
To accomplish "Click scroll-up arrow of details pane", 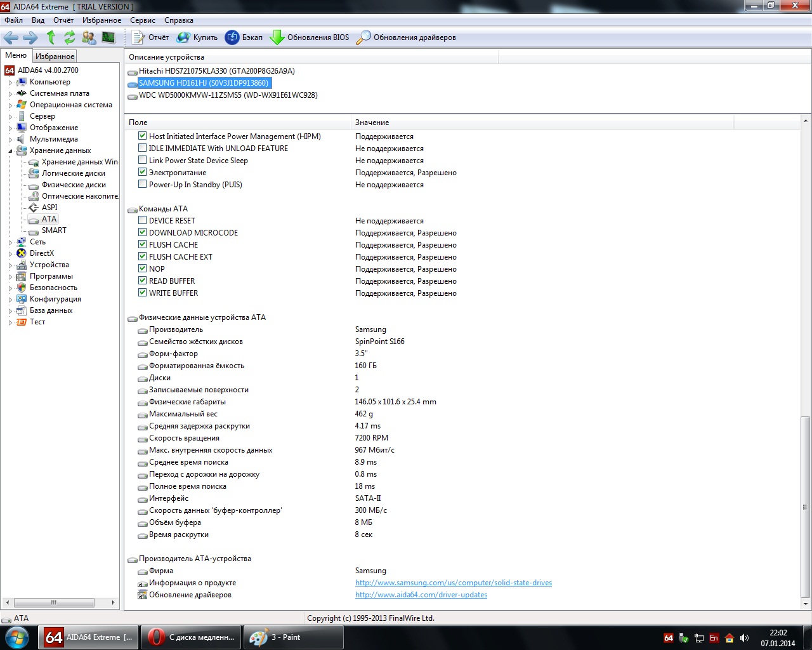I will click(806, 121).
